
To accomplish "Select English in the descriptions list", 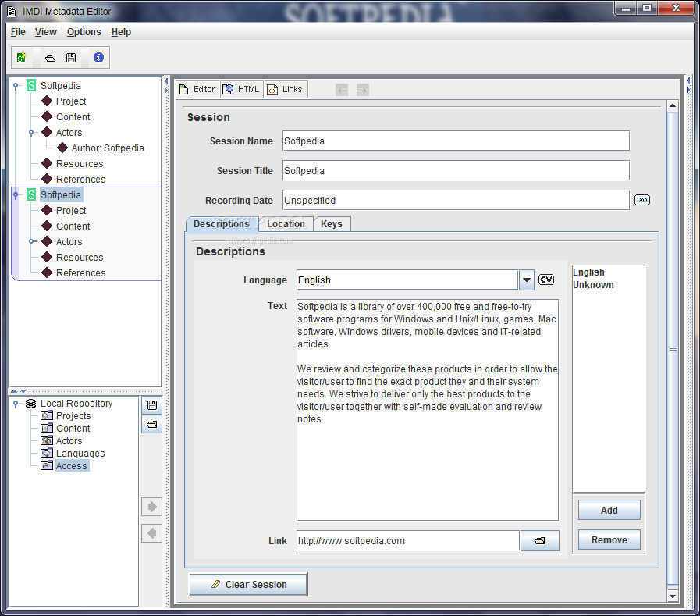I will point(589,272).
